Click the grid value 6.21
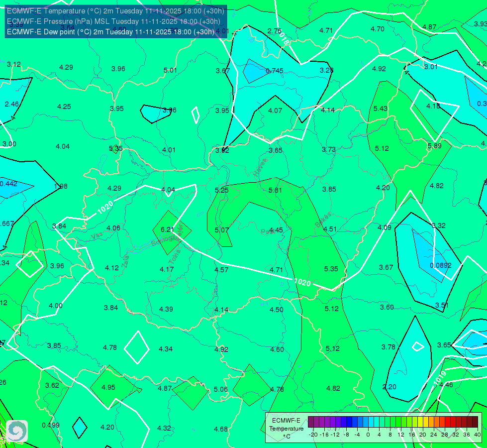The image size is (487, 448). (167, 229)
